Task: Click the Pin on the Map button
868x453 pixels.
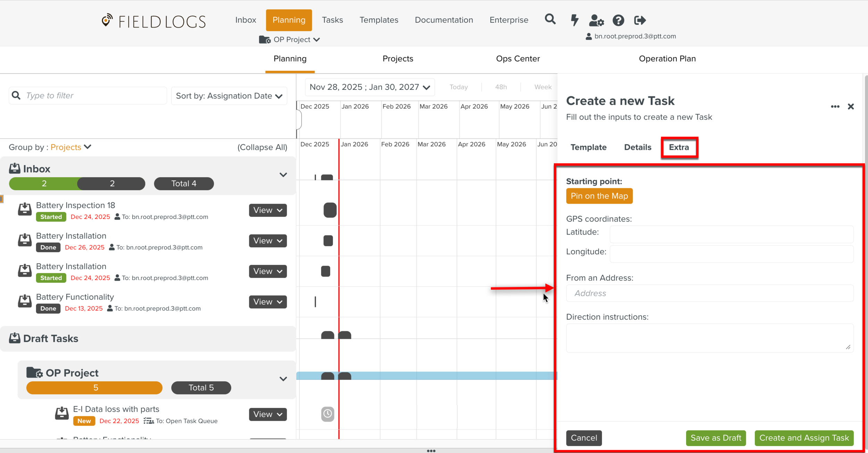Action: pos(599,196)
